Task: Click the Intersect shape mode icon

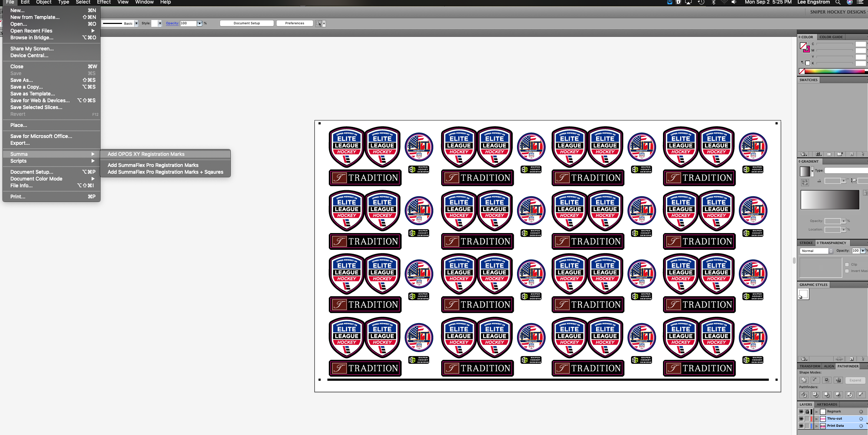Action: click(826, 380)
